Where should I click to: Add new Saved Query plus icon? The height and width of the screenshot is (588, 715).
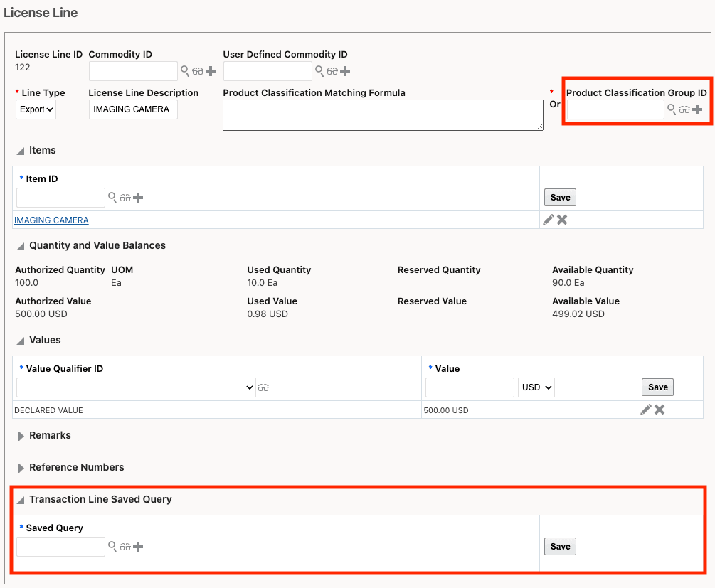138,547
